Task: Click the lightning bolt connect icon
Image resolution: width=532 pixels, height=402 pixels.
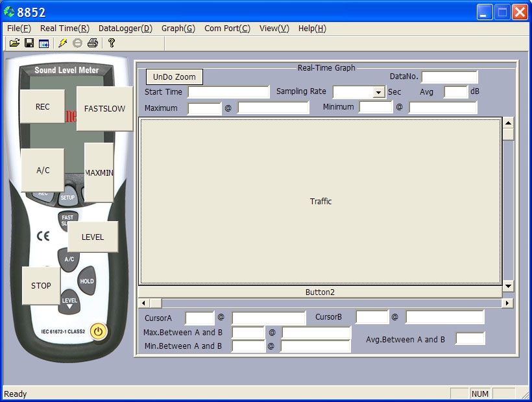Action: [63, 43]
